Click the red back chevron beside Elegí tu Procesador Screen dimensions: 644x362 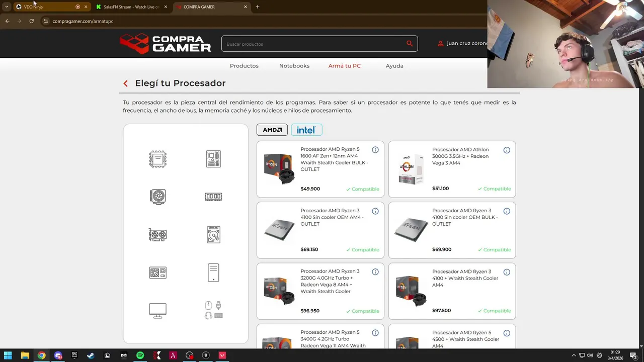coord(125,83)
